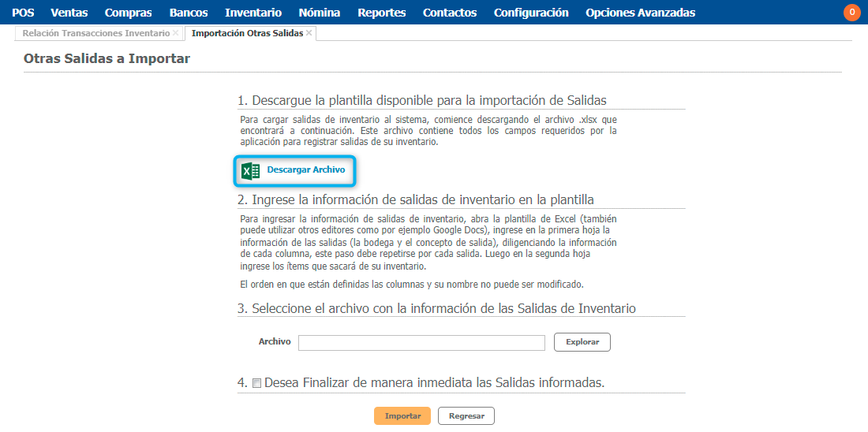The image size is (868, 432).
Task: Switch to Relación Transacciones Inventario tab
Action: click(x=95, y=33)
